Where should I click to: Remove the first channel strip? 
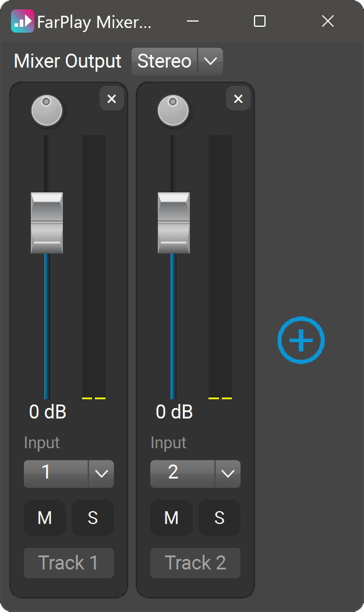112,99
